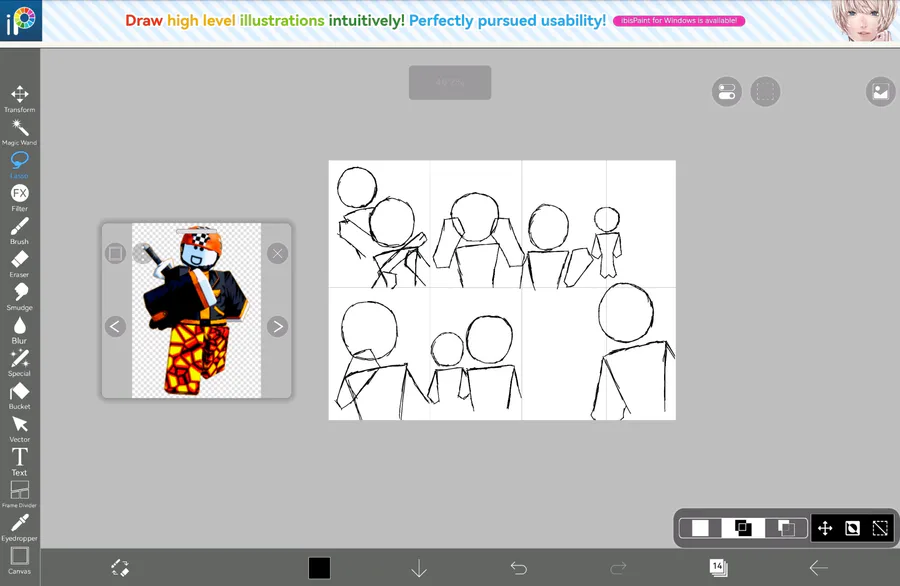Image resolution: width=900 pixels, height=586 pixels.
Task: Select the Transform tool
Action: pyautogui.click(x=20, y=99)
